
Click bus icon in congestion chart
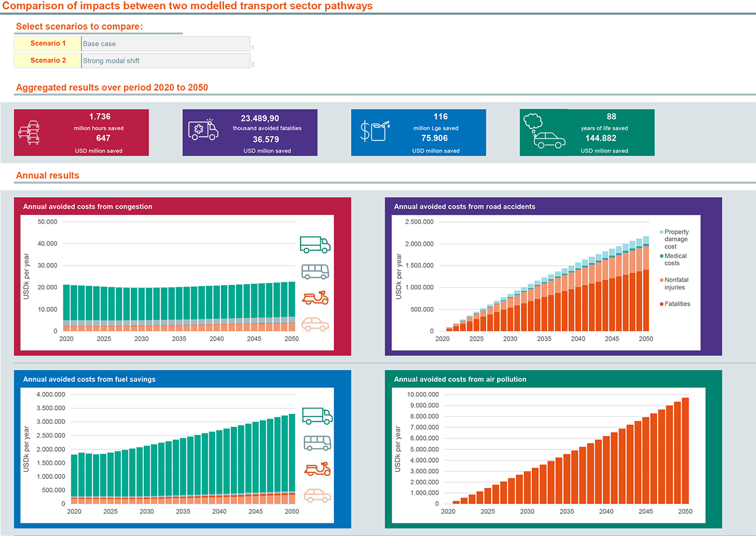point(315,271)
